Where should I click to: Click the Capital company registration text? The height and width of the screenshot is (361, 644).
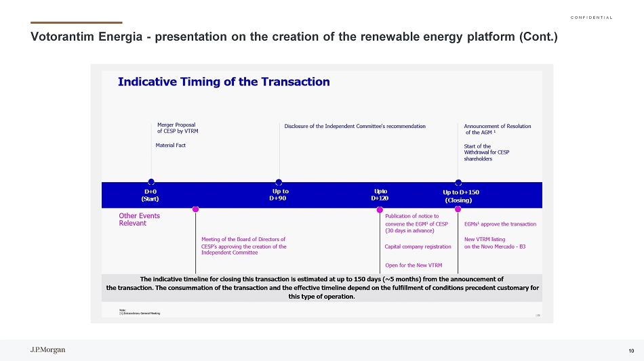point(418,247)
